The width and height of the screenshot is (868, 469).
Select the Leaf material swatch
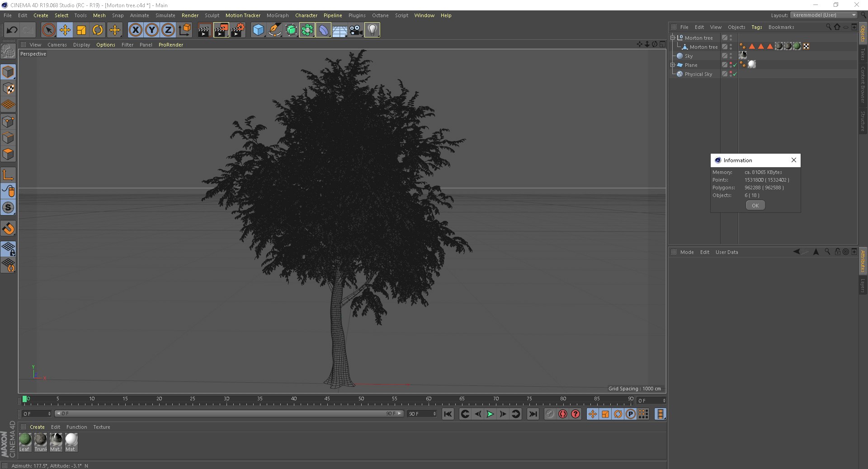pyautogui.click(x=25, y=442)
